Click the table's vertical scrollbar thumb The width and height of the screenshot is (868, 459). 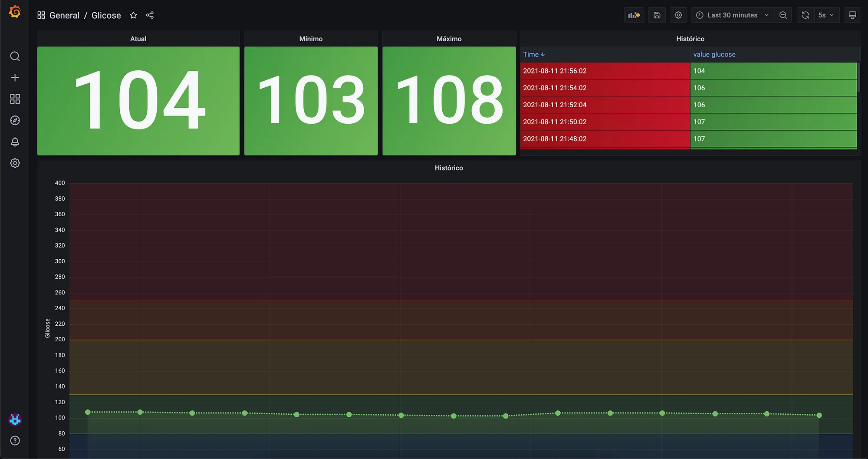tap(859, 77)
